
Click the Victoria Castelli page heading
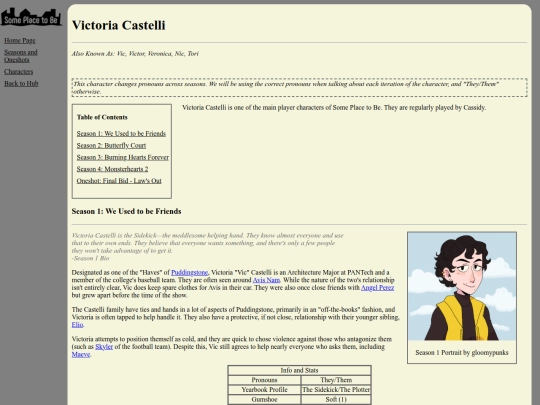[118, 25]
